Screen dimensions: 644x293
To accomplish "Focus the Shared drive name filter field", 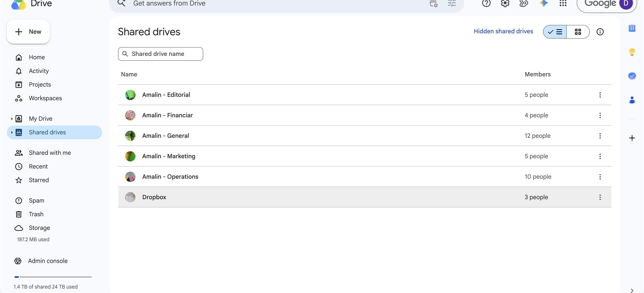I will pos(161,54).
